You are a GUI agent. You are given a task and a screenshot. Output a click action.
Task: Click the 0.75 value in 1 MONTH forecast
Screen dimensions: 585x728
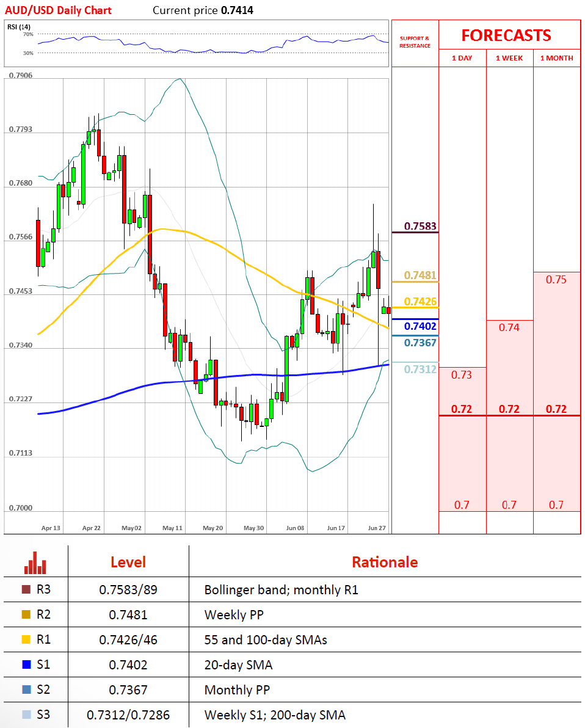[x=556, y=280]
